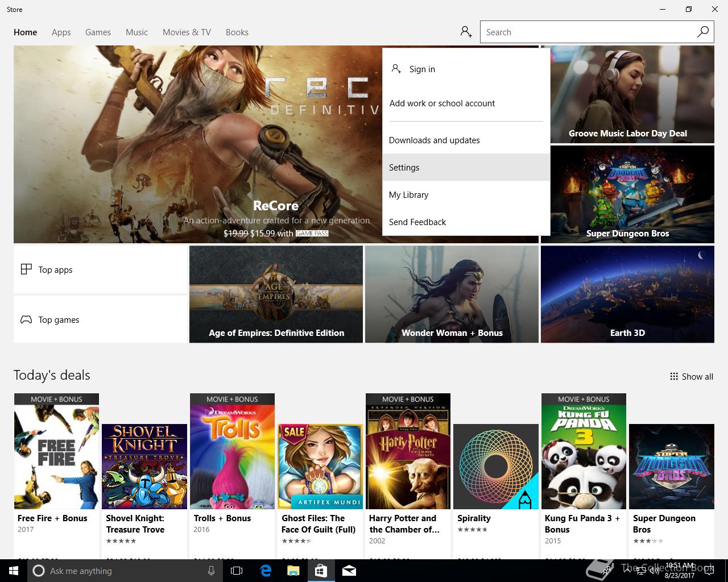Image resolution: width=728 pixels, height=582 pixels.
Task: Open Age of Empires: Definitive Edition tile
Action: (276, 294)
